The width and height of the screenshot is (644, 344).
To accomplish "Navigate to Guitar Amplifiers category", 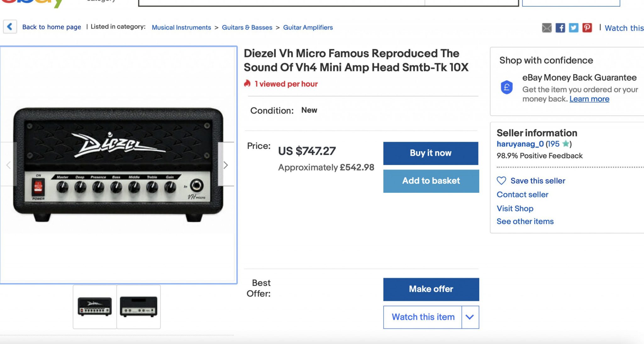I will coord(308,27).
